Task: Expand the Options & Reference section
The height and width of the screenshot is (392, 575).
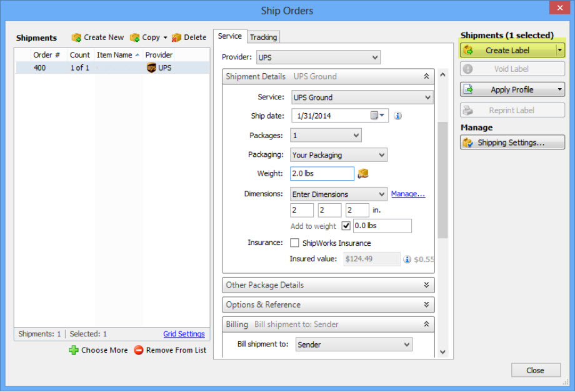Action: 426,304
